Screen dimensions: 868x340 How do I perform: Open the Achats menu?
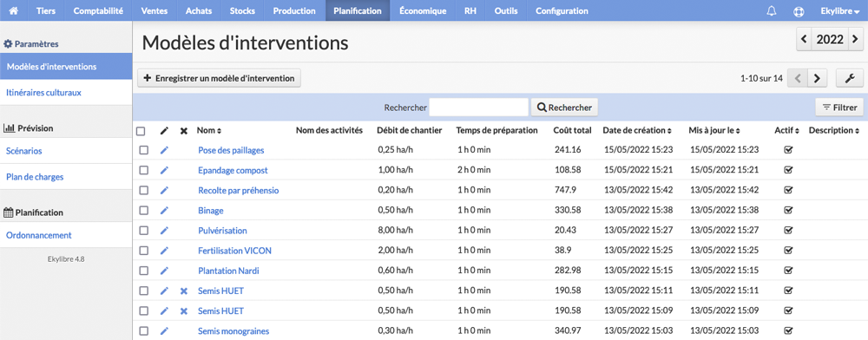(x=199, y=10)
